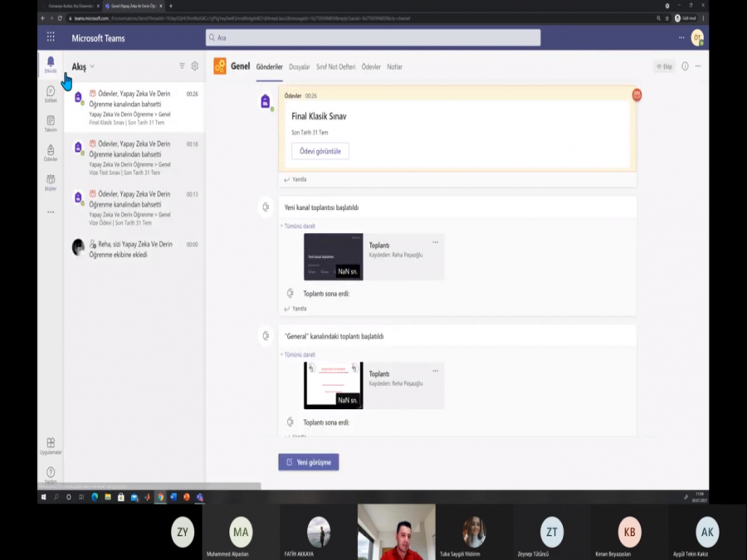747x560 pixels.
Task: Select FATİH AKKAYA's participant photo
Action: [x=318, y=532]
